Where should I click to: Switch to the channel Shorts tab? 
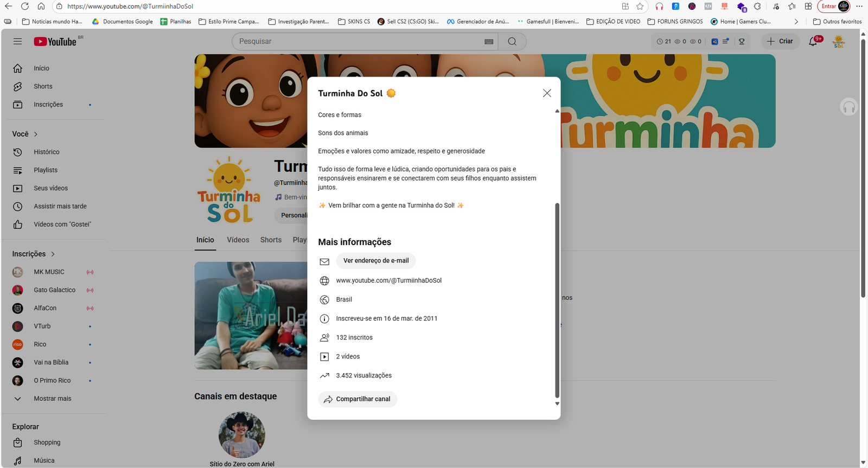click(x=271, y=240)
